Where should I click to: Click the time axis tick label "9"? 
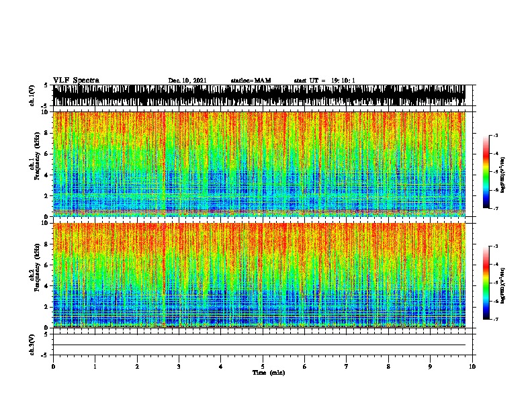430,367
